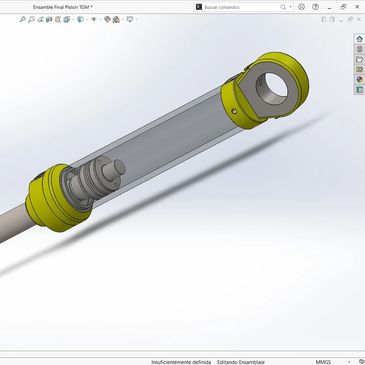Click the View Settings monitor icon

click(130, 20)
